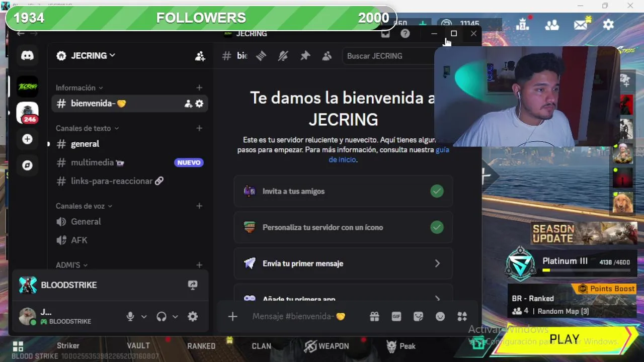The width and height of the screenshot is (644, 362).
Task: Open Discord help question mark icon
Action: pos(405,34)
